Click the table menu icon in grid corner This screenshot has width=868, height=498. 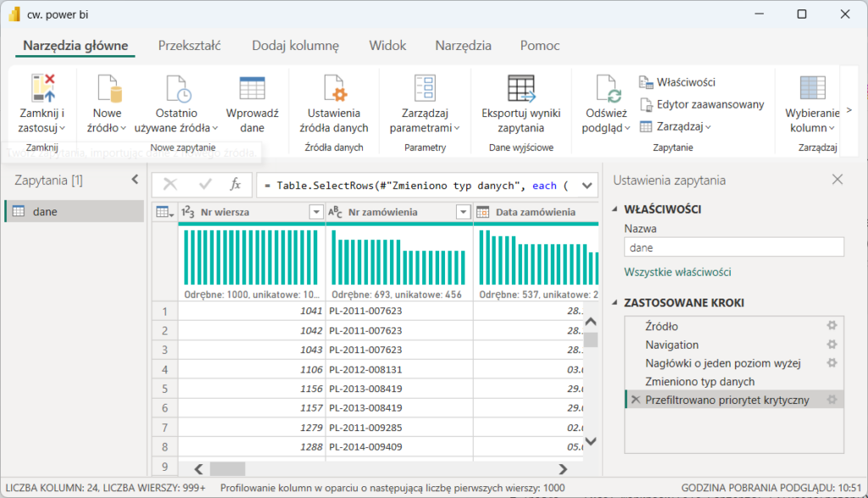coord(165,212)
